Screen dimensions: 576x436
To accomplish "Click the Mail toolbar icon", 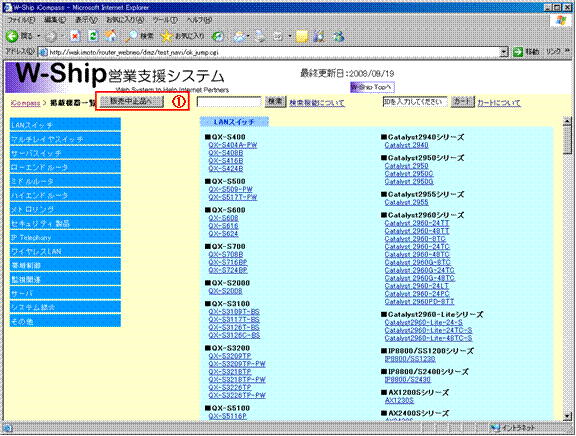I will pyautogui.click(x=240, y=36).
